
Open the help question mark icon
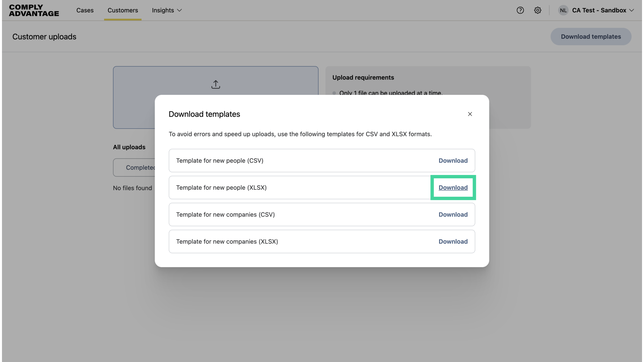point(520,10)
